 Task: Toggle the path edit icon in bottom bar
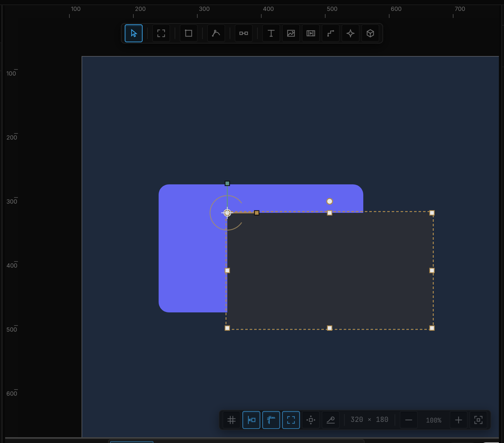point(331,420)
